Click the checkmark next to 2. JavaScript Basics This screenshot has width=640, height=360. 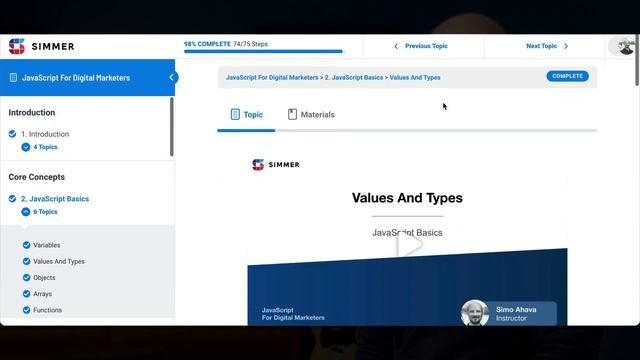point(12,199)
